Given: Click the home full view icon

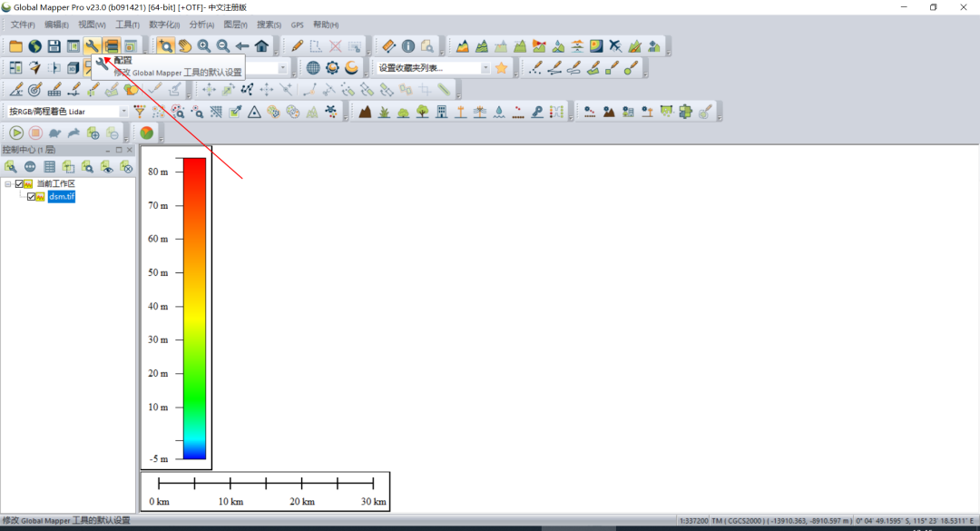Looking at the screenshot, I should click(261, 45).
